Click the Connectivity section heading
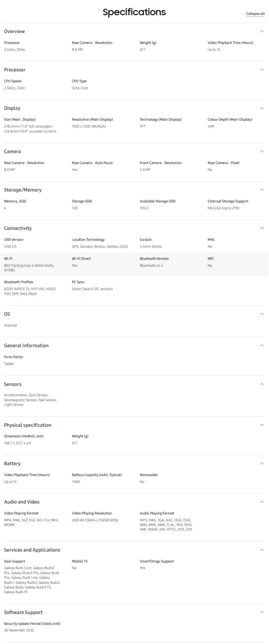269x644 pixels. (18, 228)
